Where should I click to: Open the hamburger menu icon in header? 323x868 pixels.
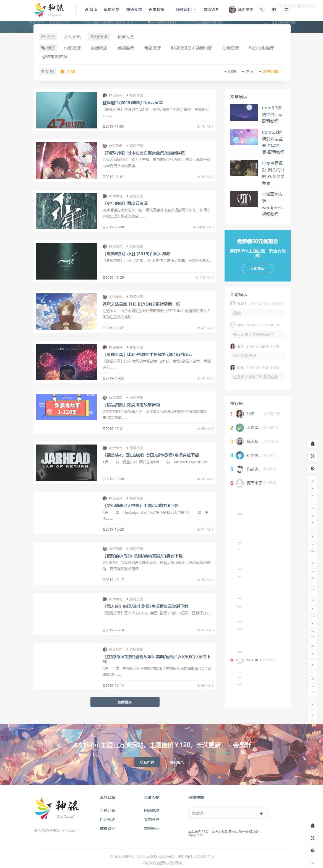click(x=286, y=10)
